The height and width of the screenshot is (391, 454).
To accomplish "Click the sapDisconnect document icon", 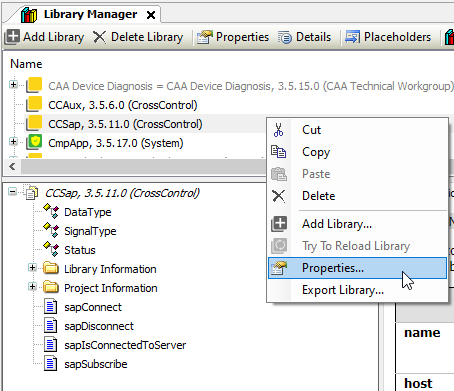I will click(50, 326).
